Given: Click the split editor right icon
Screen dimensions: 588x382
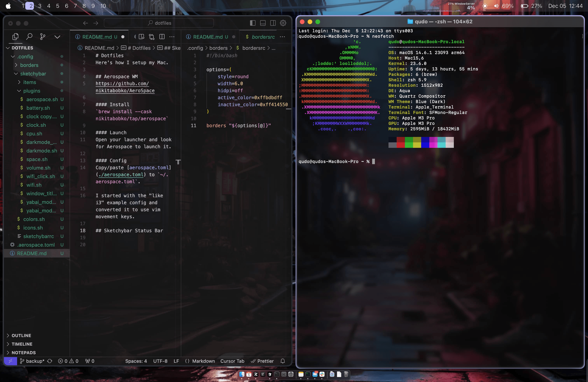Looking at the screenshot, I should coord(162,37).
